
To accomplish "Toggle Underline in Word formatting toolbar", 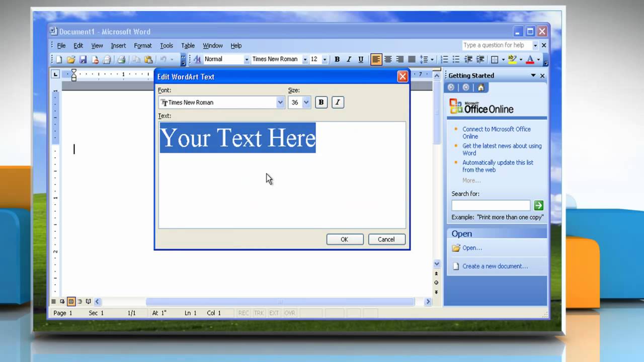I will pyautogui.click(x=361, y=59).
